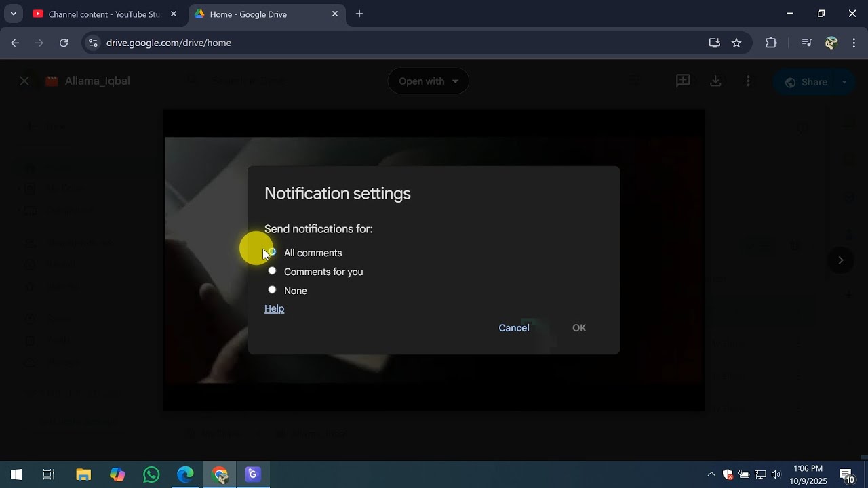Click the purple G app on the taskbar
Viewport: 868px width, 488px height.
click(x=253, y=474)
